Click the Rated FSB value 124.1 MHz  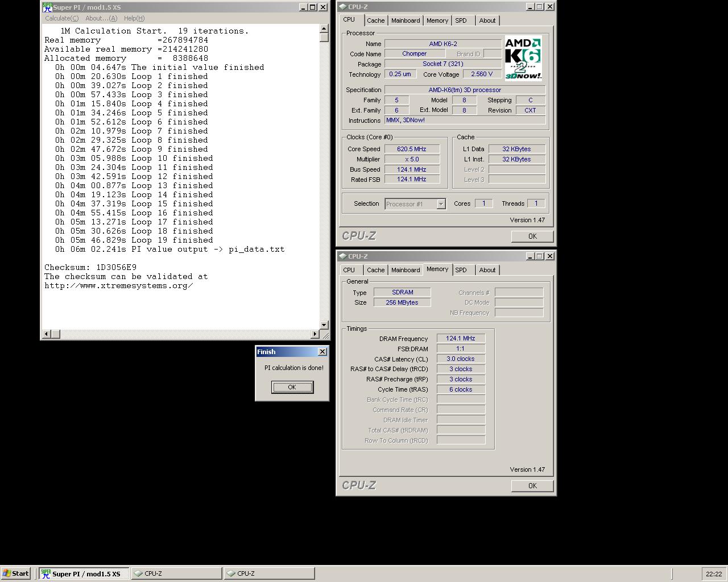(x=412, y=180)
